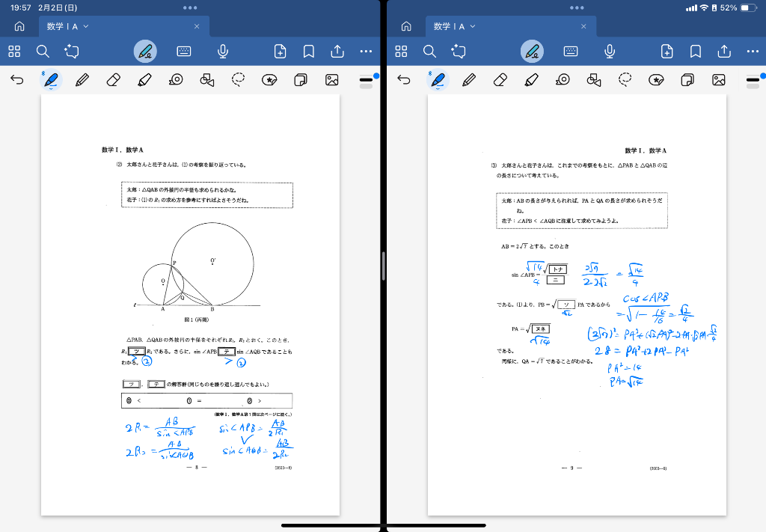Close the 数学ⅠA tab in left pane
Viewport: 766px width, 532px height.
coord(197,26)
